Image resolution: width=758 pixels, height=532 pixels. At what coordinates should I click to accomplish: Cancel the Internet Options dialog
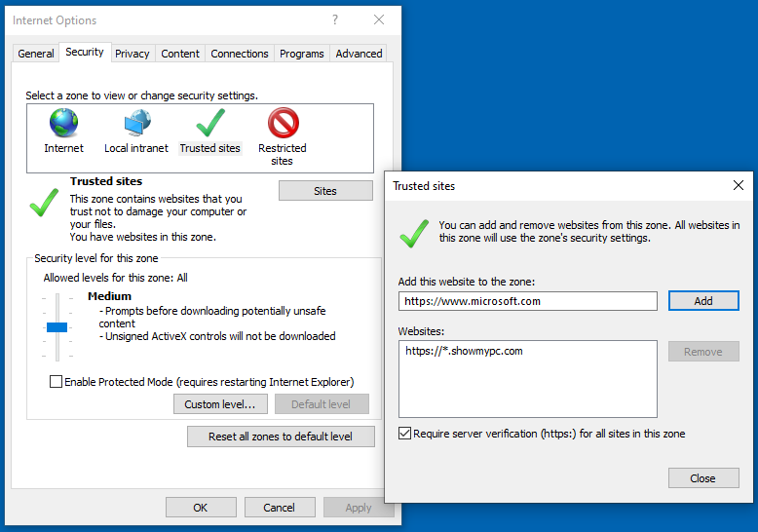click(x=280, y=508)
